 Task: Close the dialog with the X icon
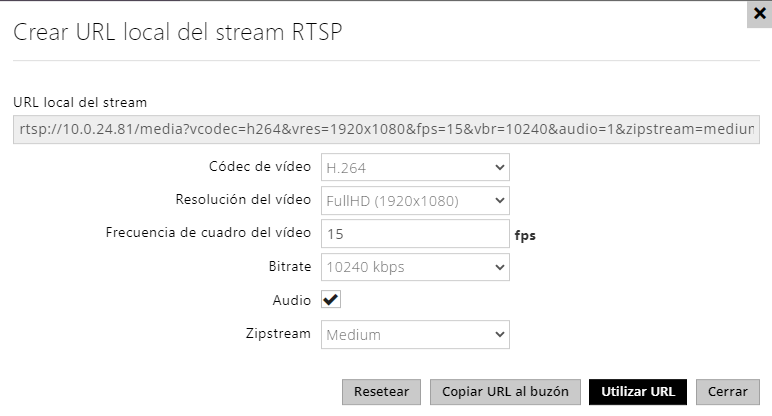tap(759, 13)
